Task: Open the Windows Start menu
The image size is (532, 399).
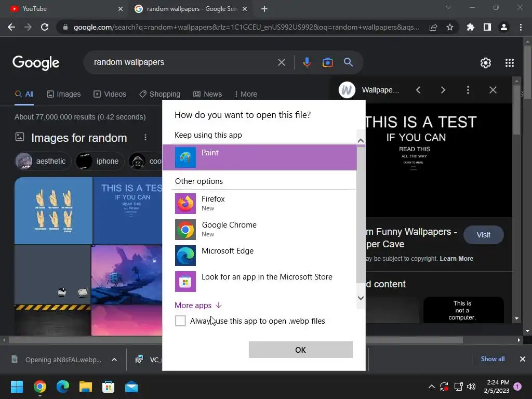Action: (17, 387)
